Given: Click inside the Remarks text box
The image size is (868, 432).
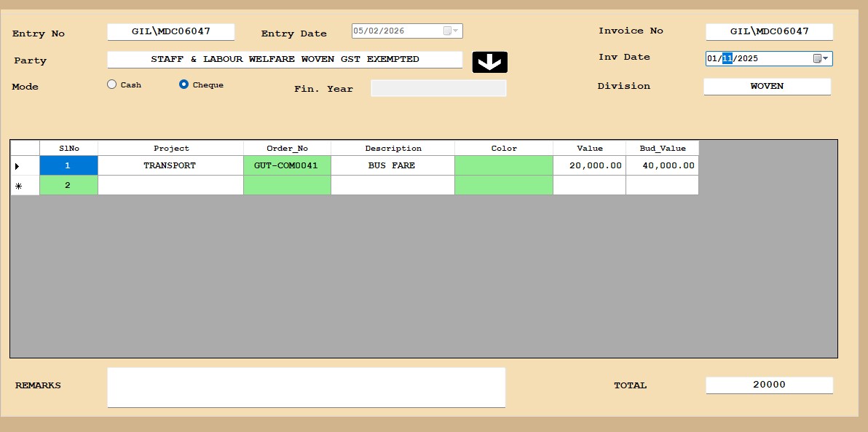Looking at the screenshot, I should click(306, 387).
